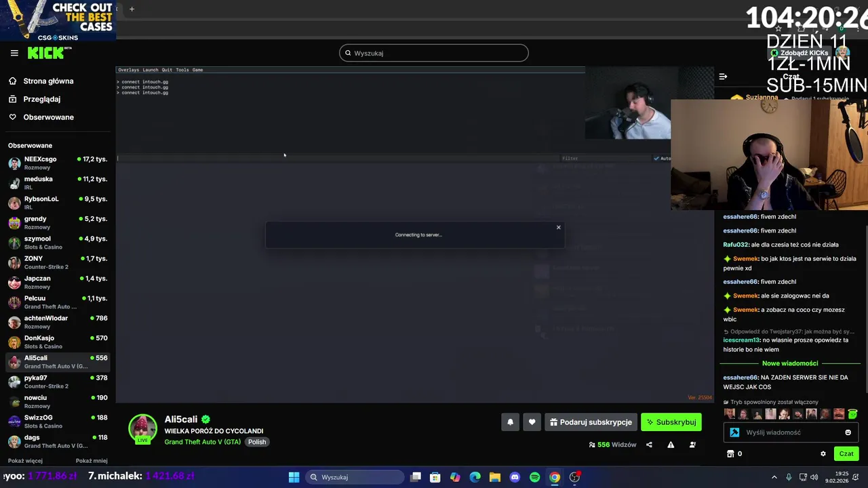Viewport: 868px width, 488px height.
Task: Go to Strona główna
Action: [x=48, y=81]
